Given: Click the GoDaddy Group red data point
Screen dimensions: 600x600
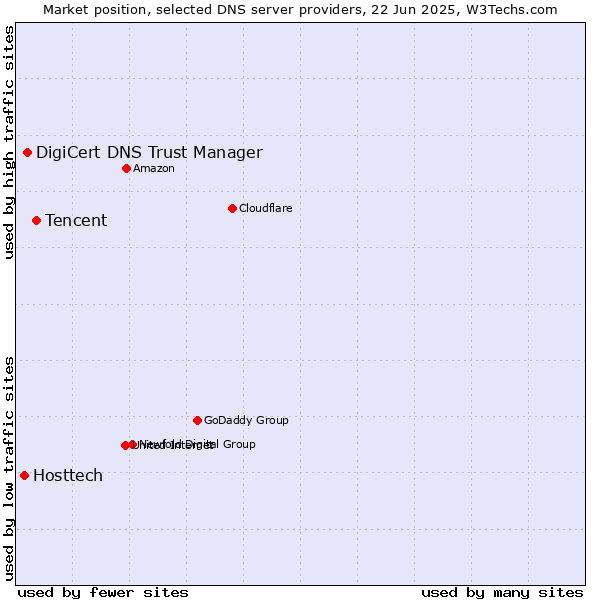Looking at the screenshot, I should 197,421.
